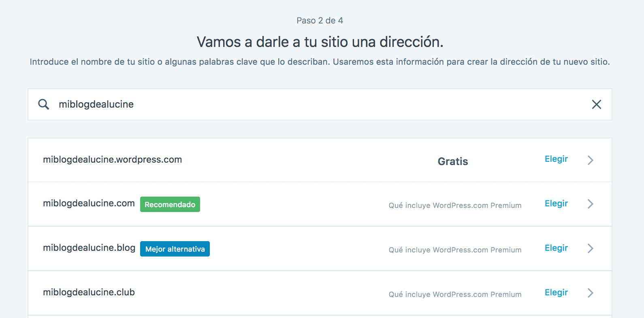
Task: Open chevron arrow for miblogdealucine.club row
Action: (591, 293)
